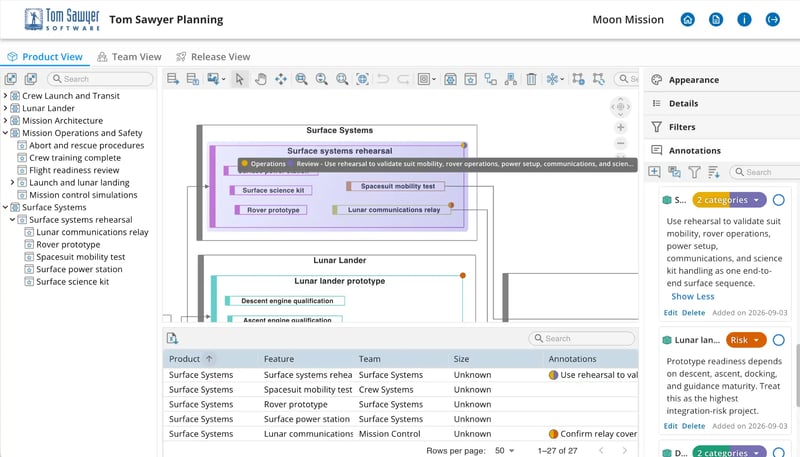Open the Annotations panel section
This screenshot has width=800, height=457.
click(722, 150)
